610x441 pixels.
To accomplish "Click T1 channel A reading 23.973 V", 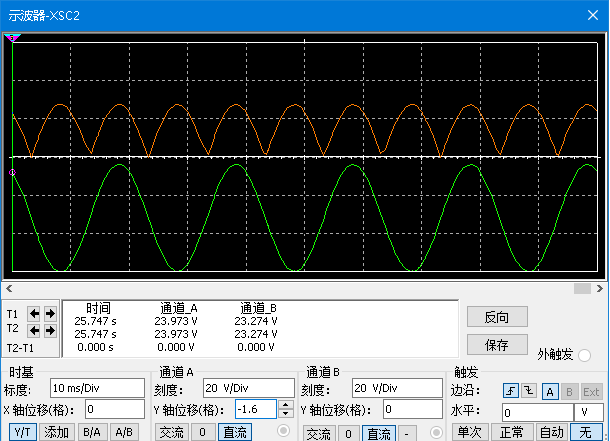I will click(176, 321).
